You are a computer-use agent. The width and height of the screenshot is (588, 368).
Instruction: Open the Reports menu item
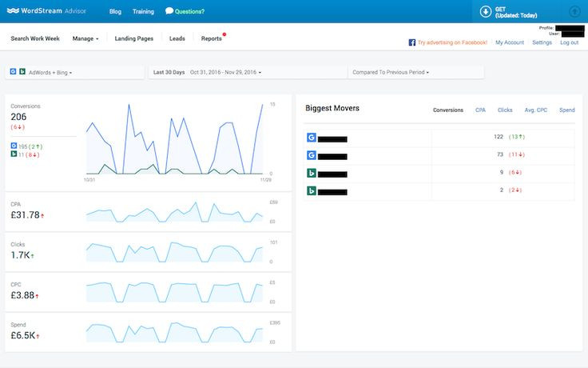pyautogui.click(x=212, y=38)
